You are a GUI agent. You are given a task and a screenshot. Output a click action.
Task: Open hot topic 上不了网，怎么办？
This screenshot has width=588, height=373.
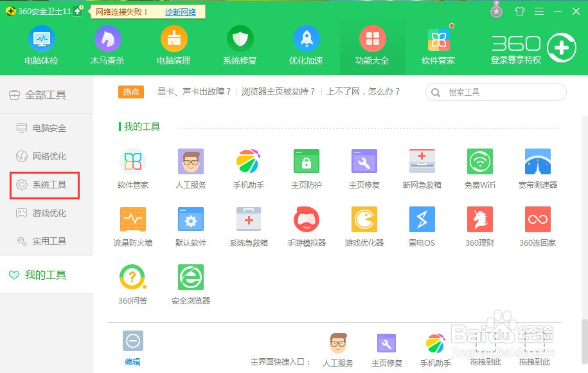click(x=363, y=91)
